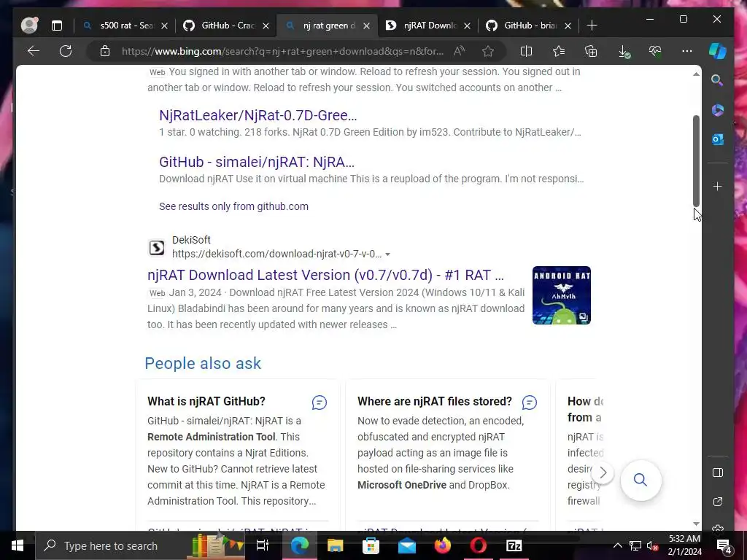Viewport: 747px width, 560px height.
Task: Click scrollbar up arrow
Action: pos(696,74)
